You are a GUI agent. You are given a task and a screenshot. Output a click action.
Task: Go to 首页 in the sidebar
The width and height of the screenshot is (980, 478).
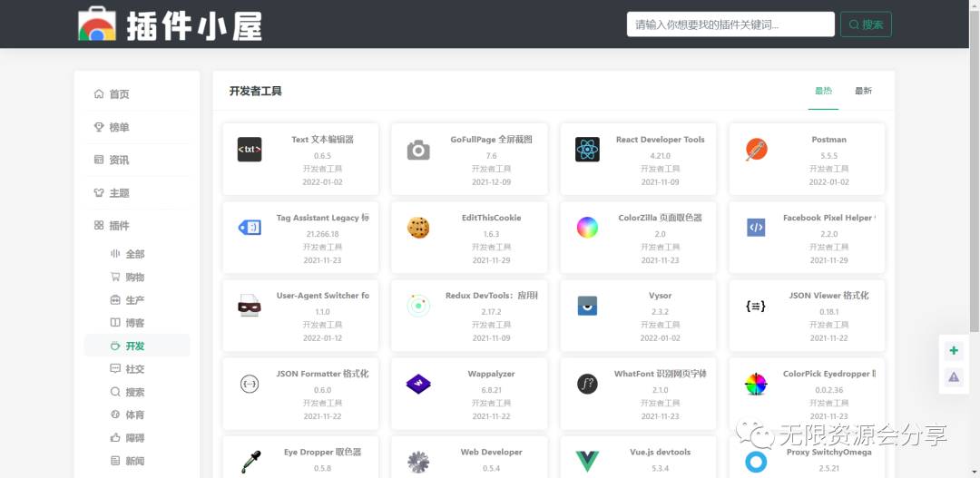(x=137, y=94)
